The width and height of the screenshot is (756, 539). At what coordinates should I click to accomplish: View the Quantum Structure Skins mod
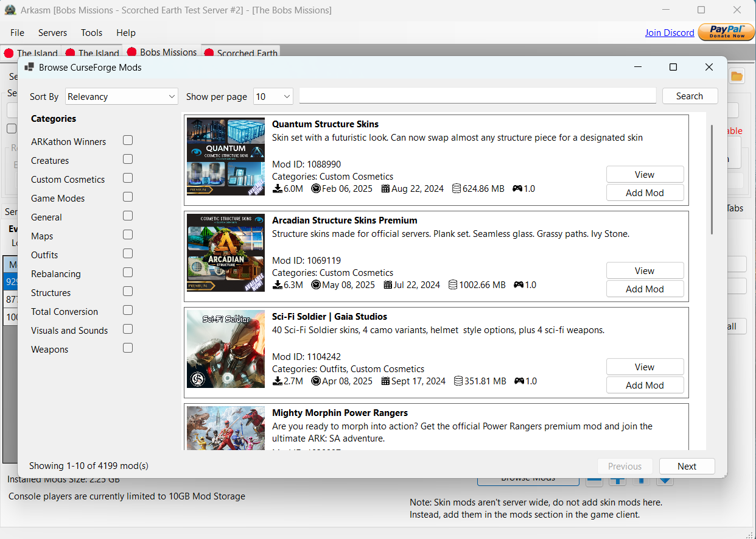point(645,174)
